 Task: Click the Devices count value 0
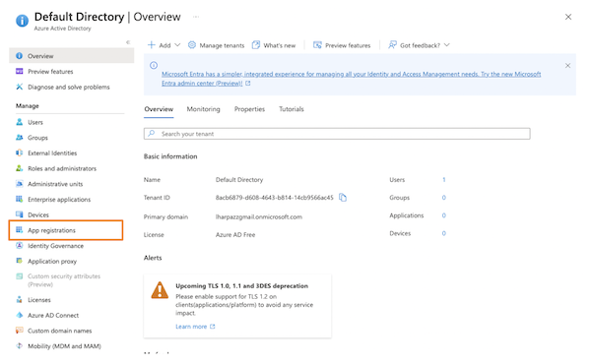coord(444,233)
